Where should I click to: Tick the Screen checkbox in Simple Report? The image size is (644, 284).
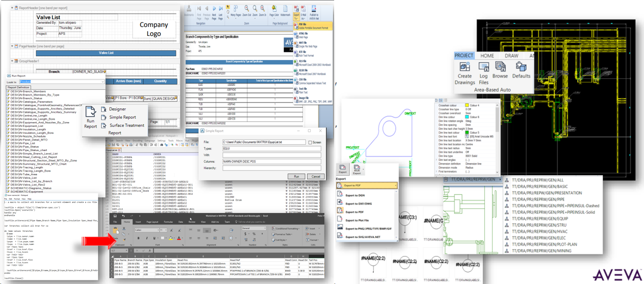coord(310,143)
